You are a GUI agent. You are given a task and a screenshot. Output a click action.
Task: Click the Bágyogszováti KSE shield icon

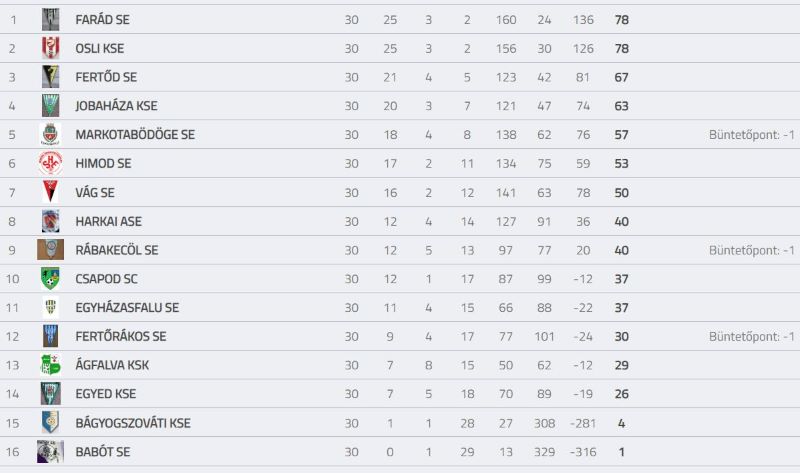pos(50,422)
